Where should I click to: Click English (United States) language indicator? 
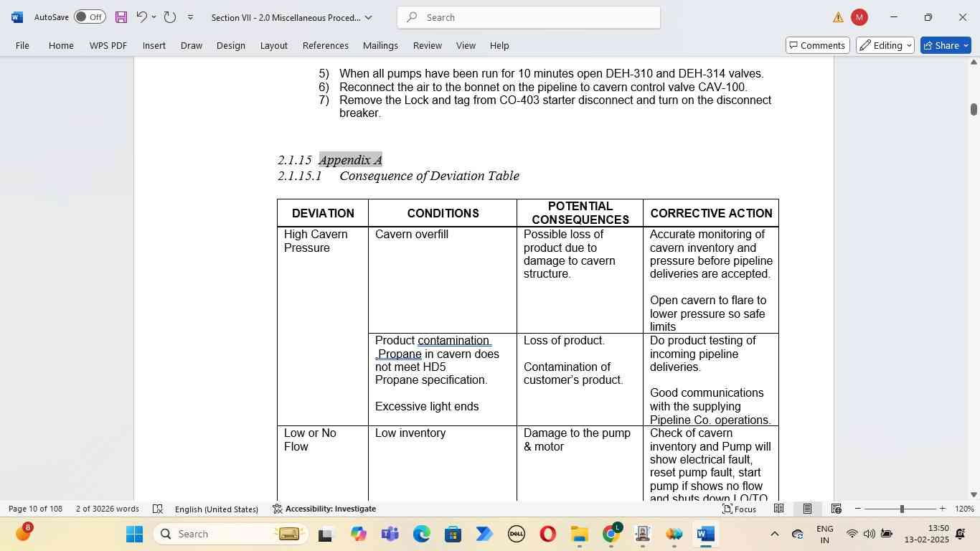216,509
